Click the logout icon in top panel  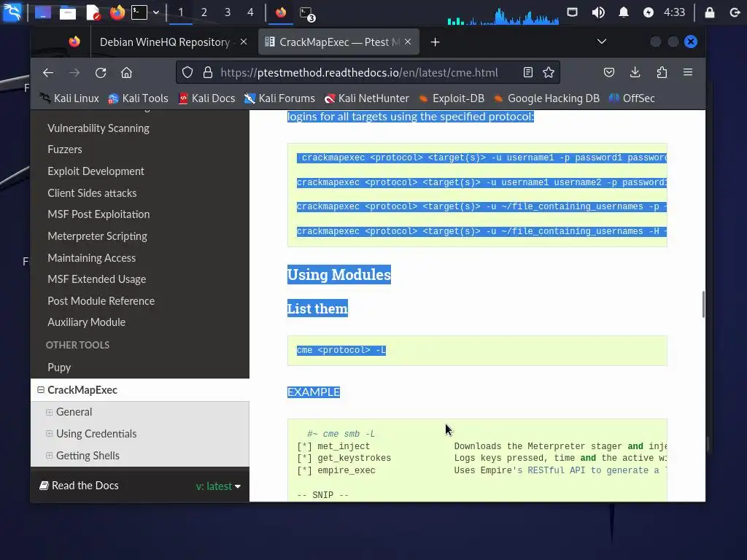734,12
